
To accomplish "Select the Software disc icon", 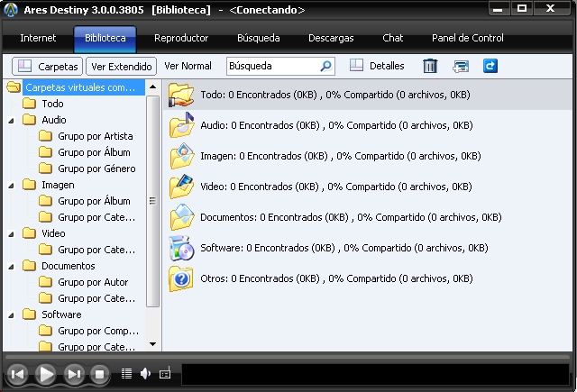I will click(x=181, y=248).
